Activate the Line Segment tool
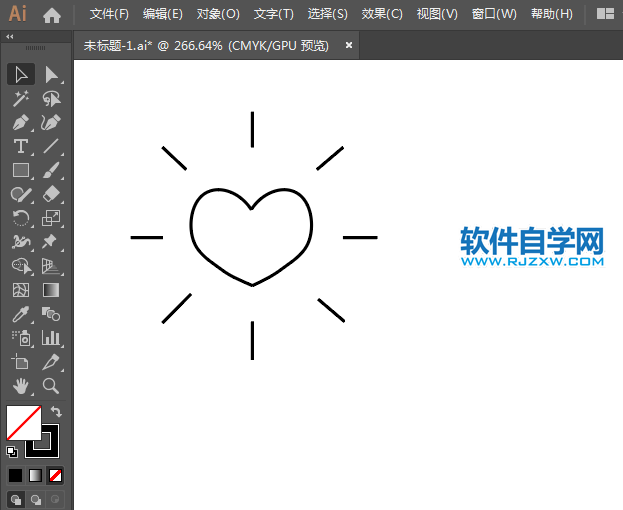This screenshot has height=510, width=623. click(x=52, y=146)
